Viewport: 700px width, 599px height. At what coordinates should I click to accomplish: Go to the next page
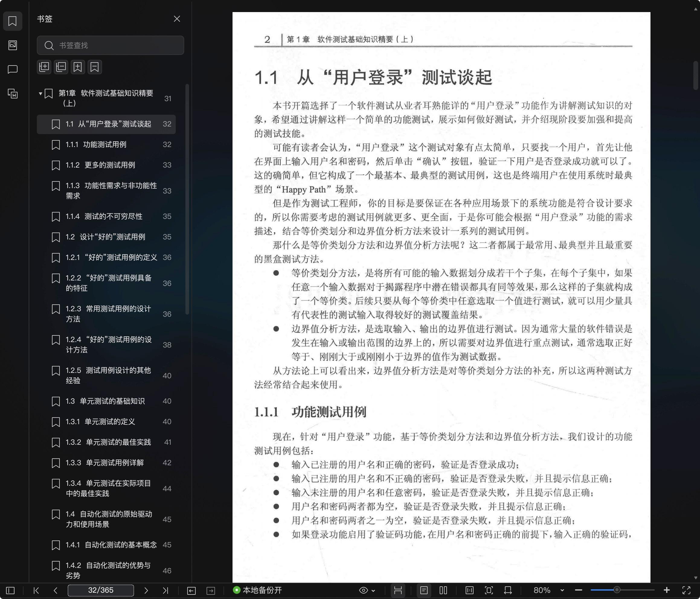(146, 590)
